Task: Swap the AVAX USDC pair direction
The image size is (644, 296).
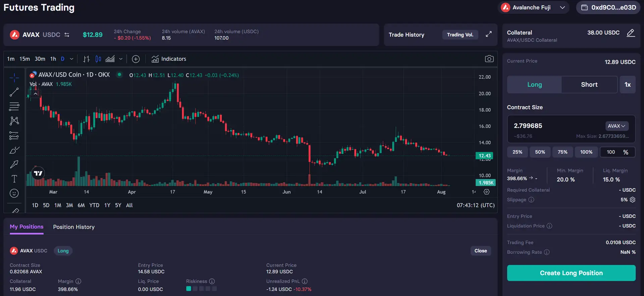Action: click(67, 35)
